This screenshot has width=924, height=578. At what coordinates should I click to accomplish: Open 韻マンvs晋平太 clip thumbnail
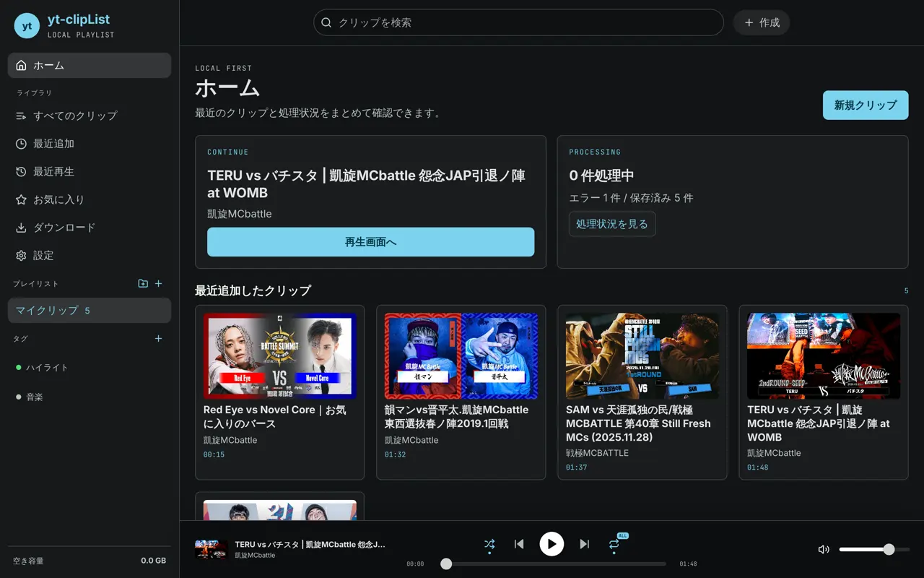[461, 356]
